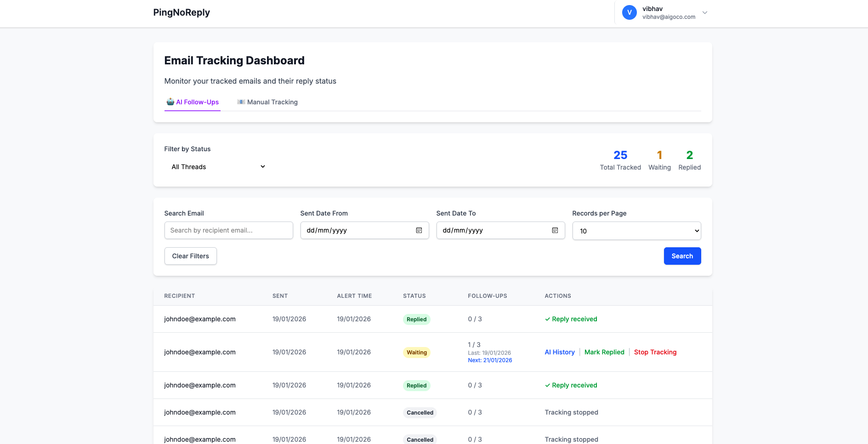Click the Email Tracking Dashboard heading

point(234,61)
